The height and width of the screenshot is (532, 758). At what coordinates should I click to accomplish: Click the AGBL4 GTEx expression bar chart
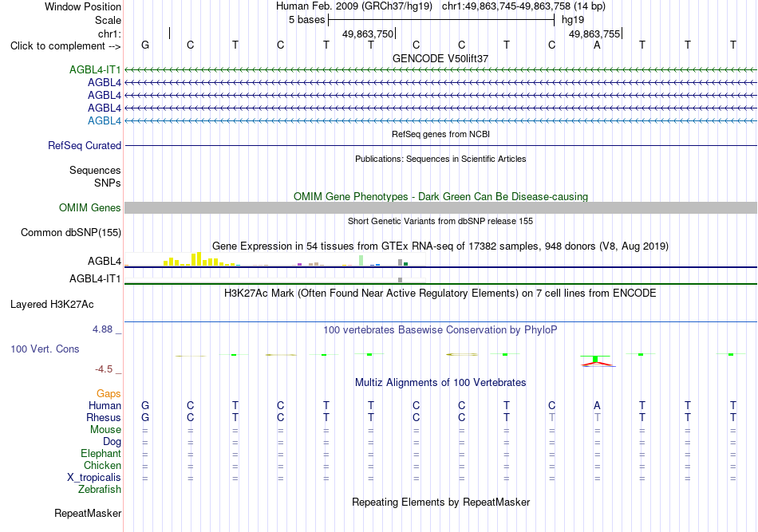click(275, 259)
